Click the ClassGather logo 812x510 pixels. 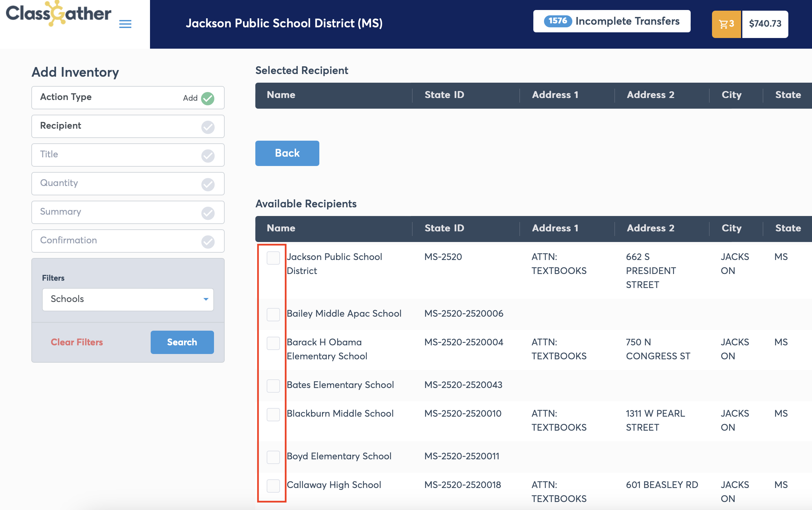(58, 14)
